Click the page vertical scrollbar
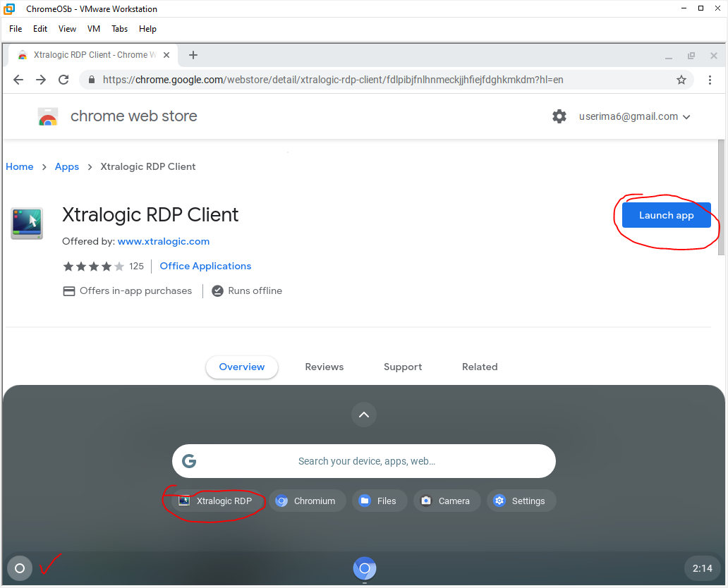 pyautogui.click(x=721, y=197)
